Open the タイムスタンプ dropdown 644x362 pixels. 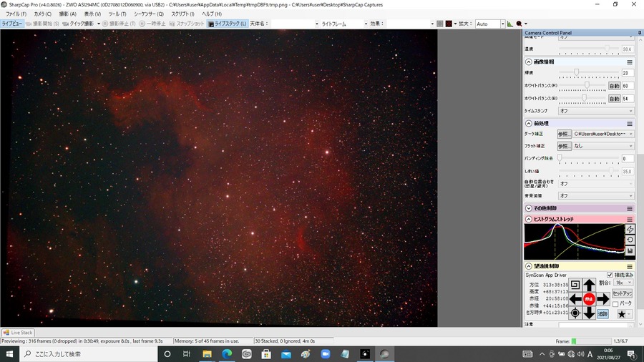point(596,111)
